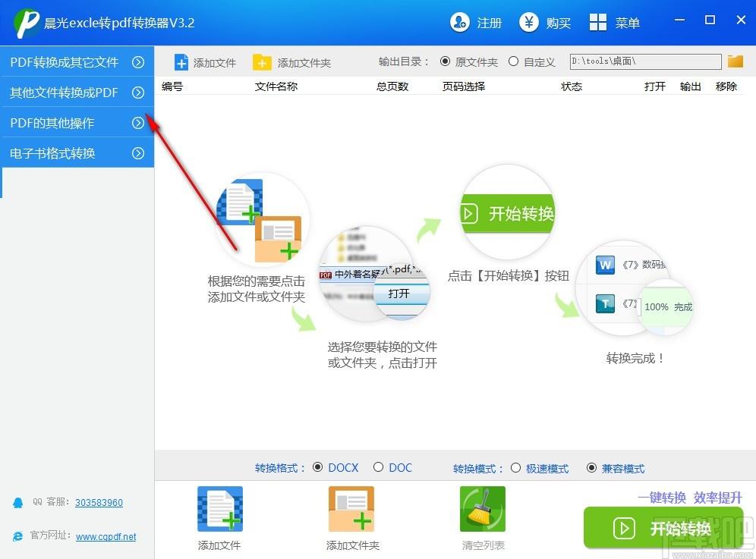Click the 购买 yen purchase icon

pyautogui.click(x=529, y=22)
